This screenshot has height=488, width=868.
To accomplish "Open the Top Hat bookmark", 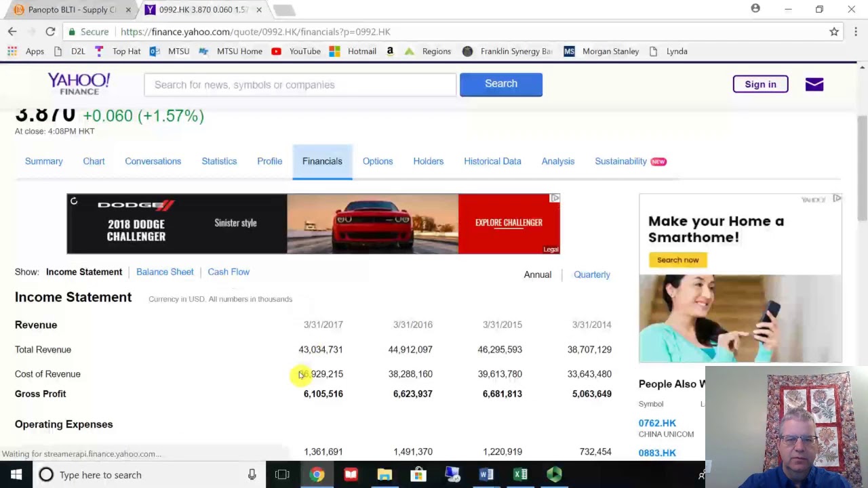I will (x=117, y=51).
